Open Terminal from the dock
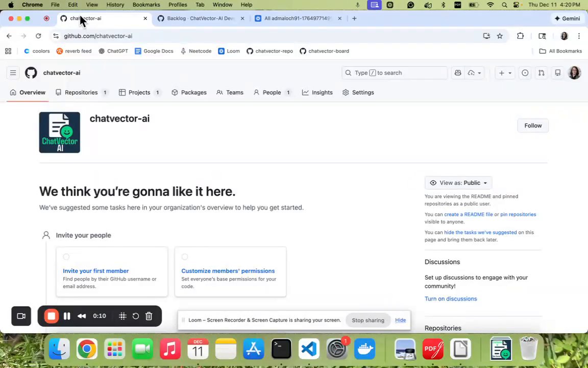Image resolution: width=588 pixels, height=368 pixels. 281,349
